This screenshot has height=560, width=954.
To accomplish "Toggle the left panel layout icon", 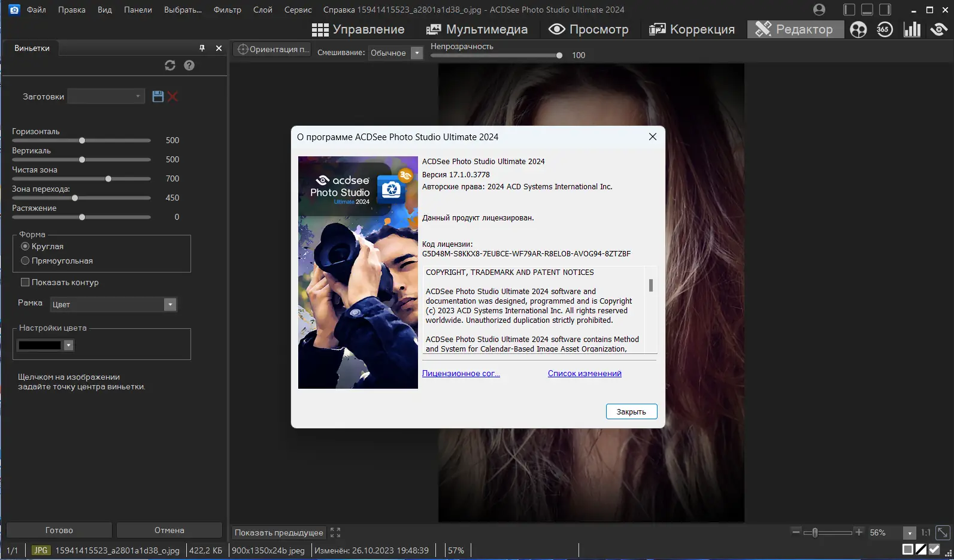I will click(x=849, y=10).
